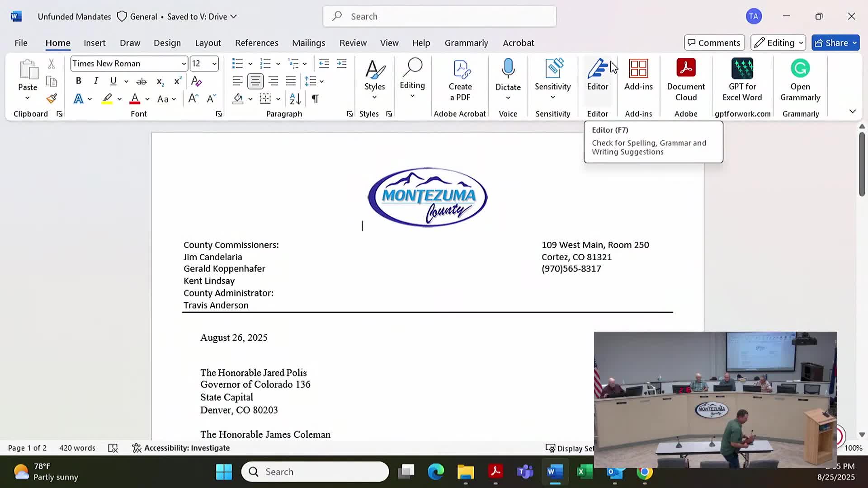This screenshot has width=868, height=488.
Task: Click the Word search box
Action: click(x=439, y=16)
